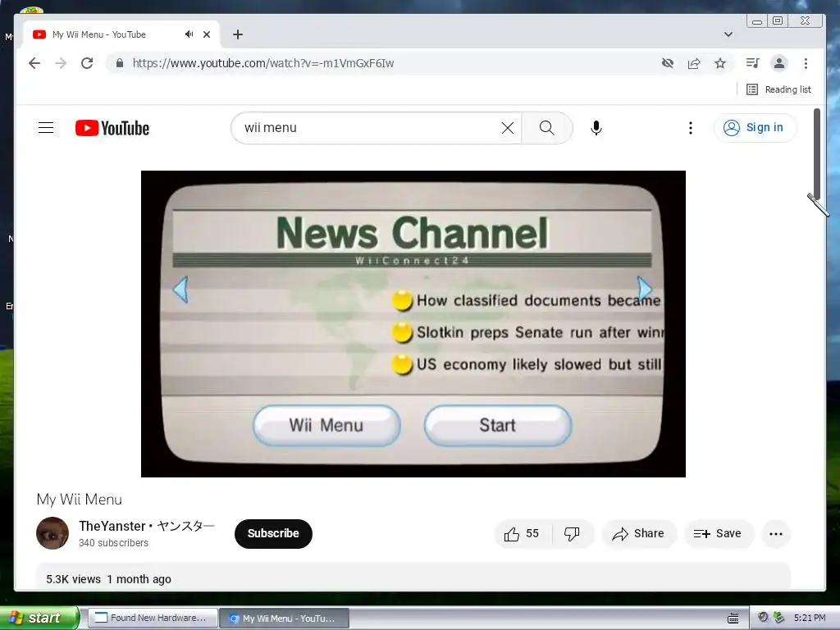Open the browser profile avatar
This screenshot has width=840, height=630.
(x=779, y=63)
